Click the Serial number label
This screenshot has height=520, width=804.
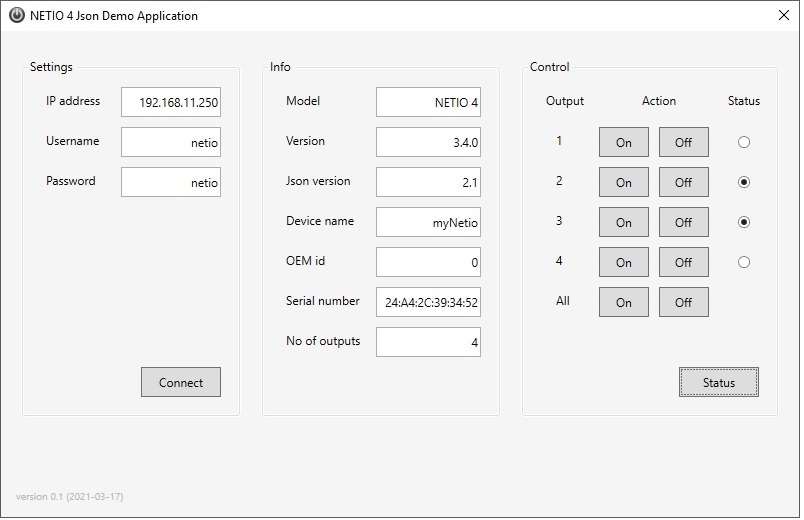coord(323,301)
